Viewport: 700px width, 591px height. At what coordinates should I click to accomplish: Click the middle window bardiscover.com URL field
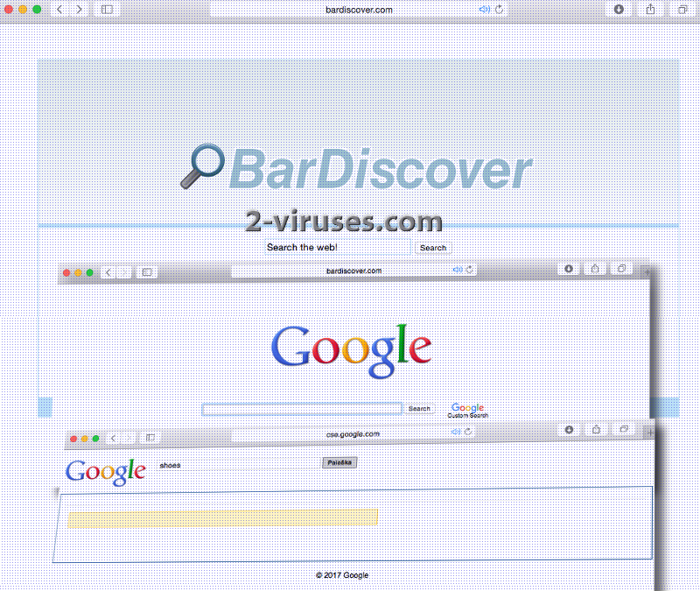[x=354, y=271]
